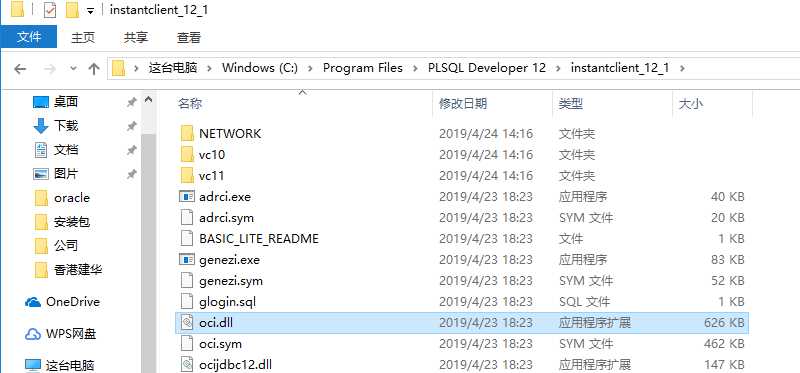The height and width of the screenshot is (373, 800).
Task: Expand chevron after PLSQL Developer 12 breadcrumb
Action: coord(559,68)
